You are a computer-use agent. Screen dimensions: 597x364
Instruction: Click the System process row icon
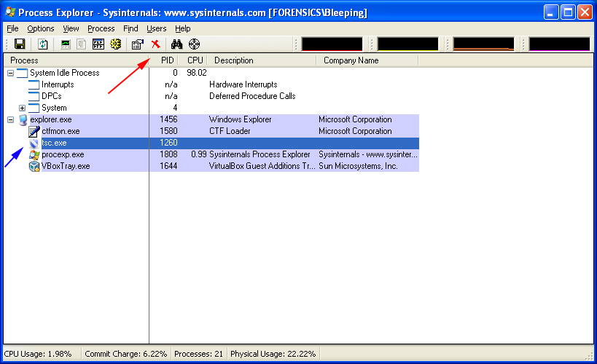[x=34, y=108]
